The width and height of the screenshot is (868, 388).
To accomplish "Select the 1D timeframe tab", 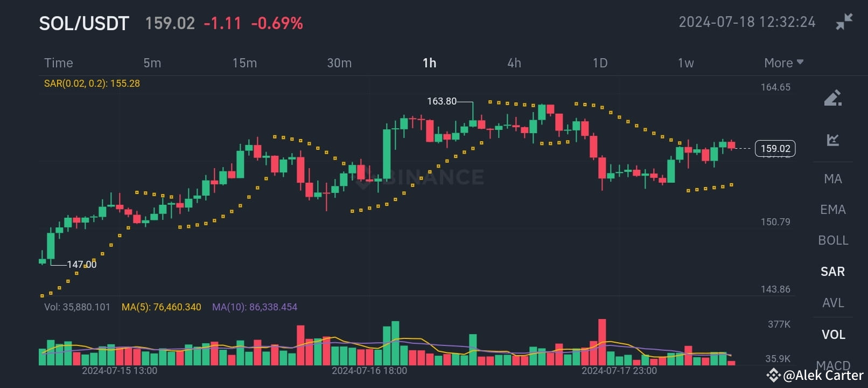I will click(599, 63).
